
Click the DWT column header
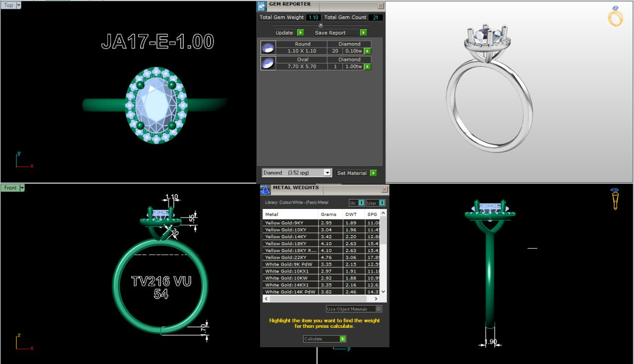coord(354,214)
